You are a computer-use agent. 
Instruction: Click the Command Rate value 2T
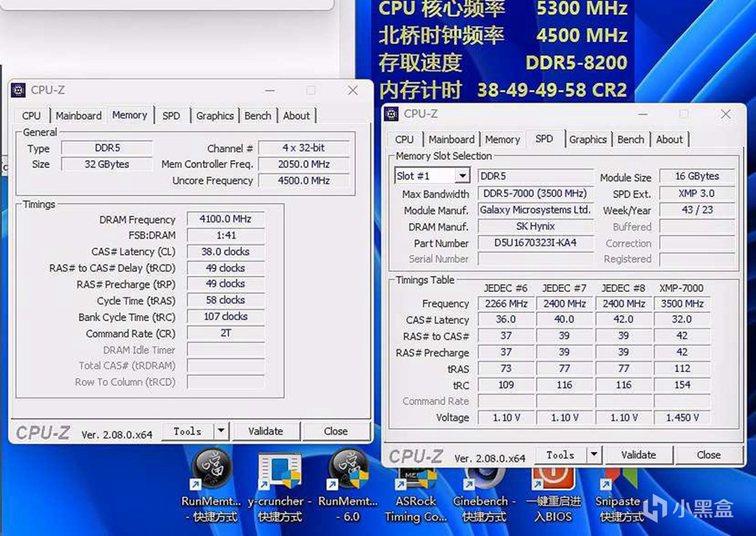(x=226, y=333)
